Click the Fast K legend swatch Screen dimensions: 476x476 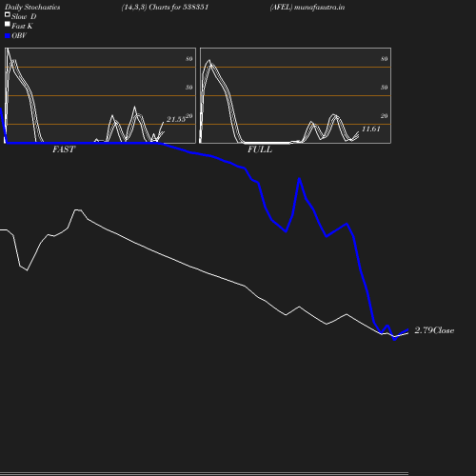click(x=8, y=24)
